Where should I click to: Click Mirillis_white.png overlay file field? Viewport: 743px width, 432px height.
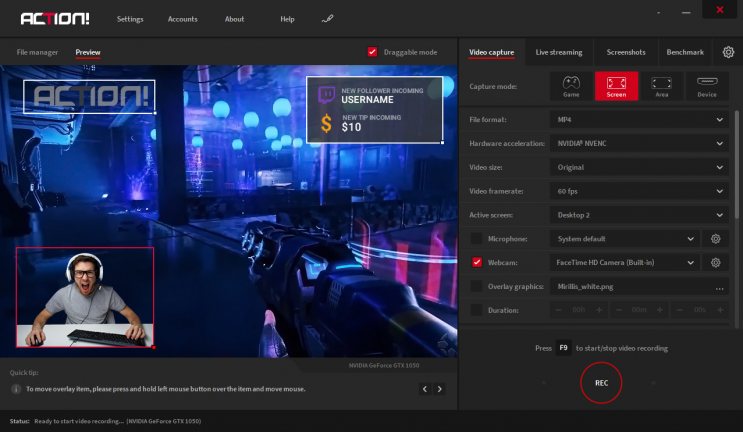639,286
